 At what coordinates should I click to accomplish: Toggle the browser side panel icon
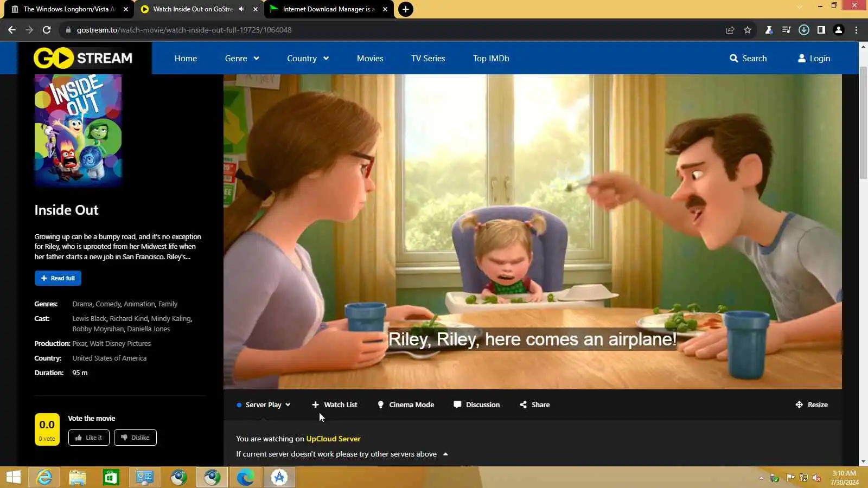821,30
